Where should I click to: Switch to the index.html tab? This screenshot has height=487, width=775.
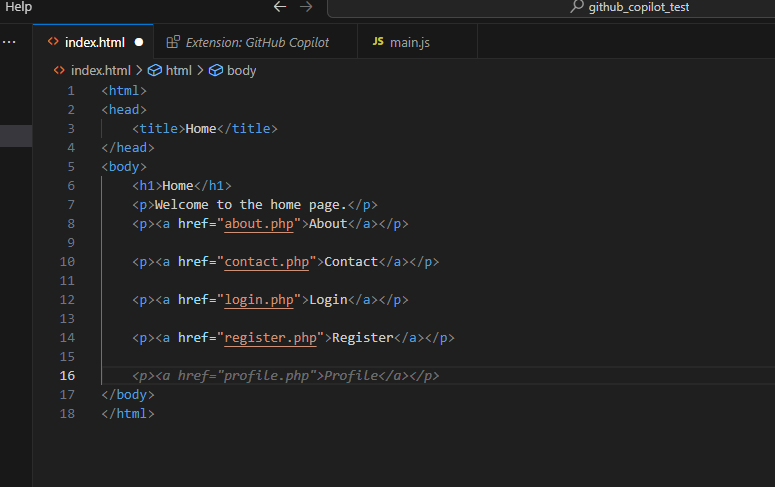[x=93, y=43]
